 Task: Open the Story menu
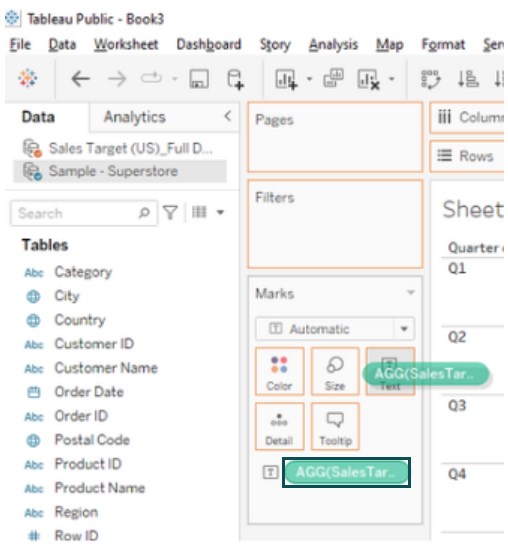coord(275,45)
